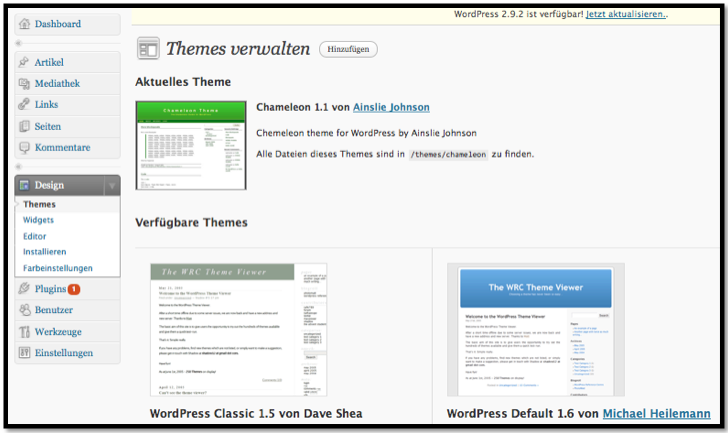The width and height of the screenshot is (728, 433).
Task: Click separator arrow below Kommentare
Action: 19,167
